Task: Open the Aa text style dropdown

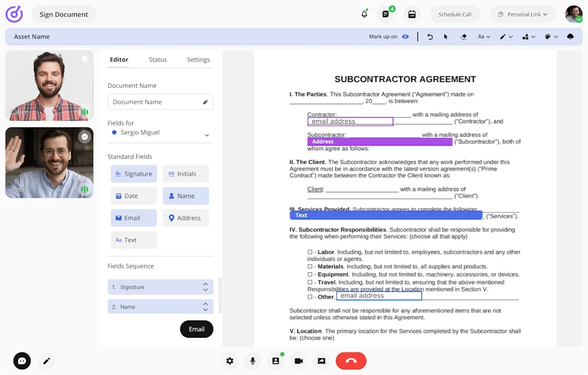Action: pyautogui.click(x=484, y=37)
